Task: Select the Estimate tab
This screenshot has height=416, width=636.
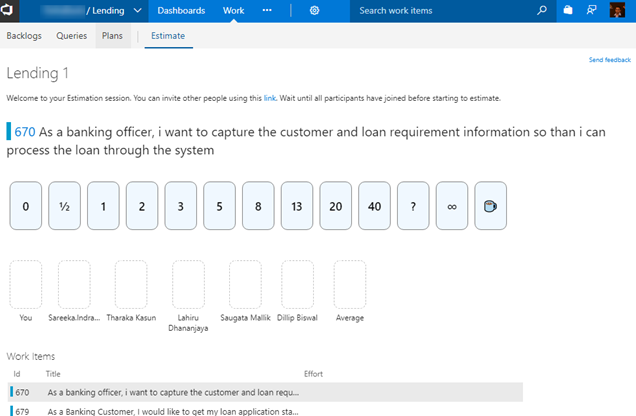Action: [x=168, y=36]
